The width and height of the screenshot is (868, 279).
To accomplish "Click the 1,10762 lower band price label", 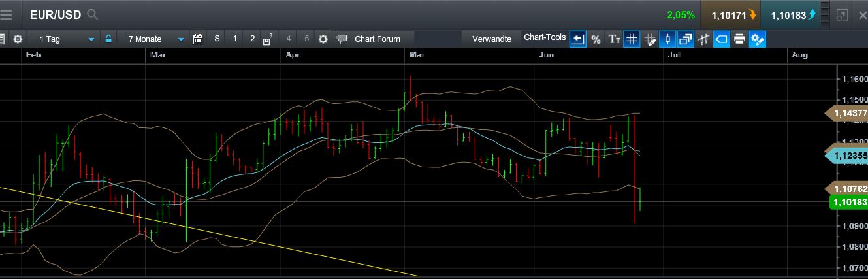I will point(847,189).
